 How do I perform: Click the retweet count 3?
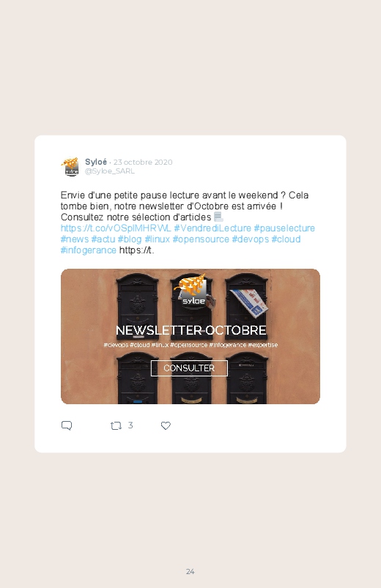(130, 425)
